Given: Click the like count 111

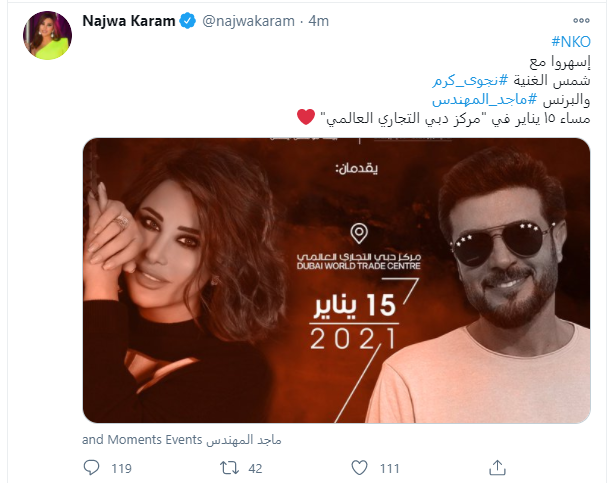Looking at the screenshot, I should click(x=390, y=469).
